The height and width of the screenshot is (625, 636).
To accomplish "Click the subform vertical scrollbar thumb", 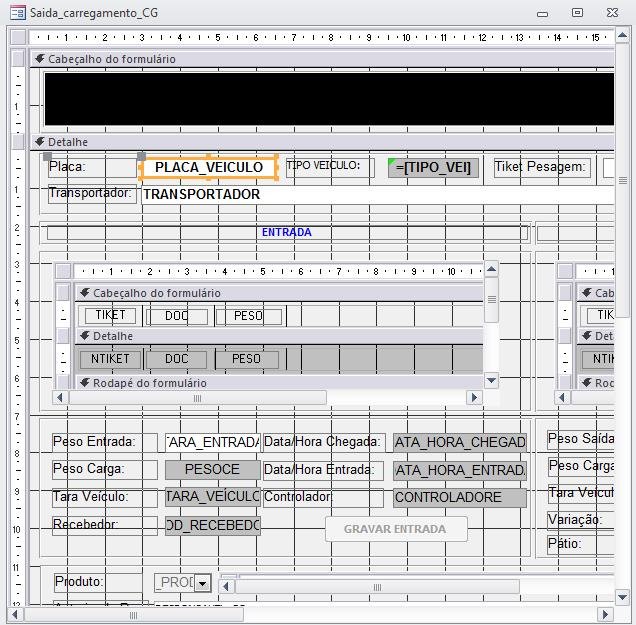I will coord(491,299).
